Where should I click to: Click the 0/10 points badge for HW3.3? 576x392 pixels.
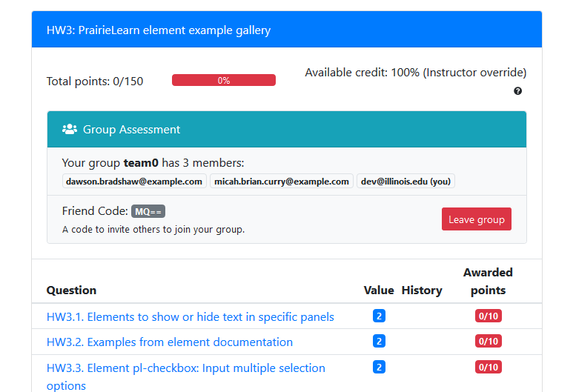click(x=489, y=367)
